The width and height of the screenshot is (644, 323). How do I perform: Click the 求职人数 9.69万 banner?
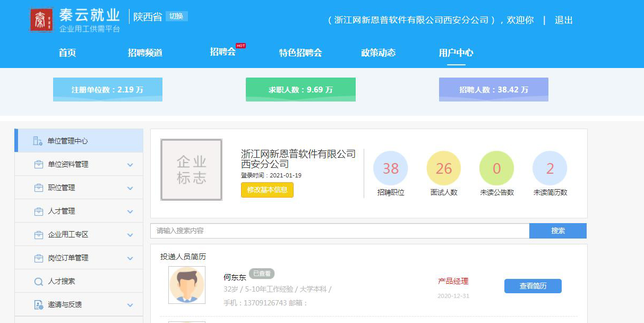[x=300, y=89]
